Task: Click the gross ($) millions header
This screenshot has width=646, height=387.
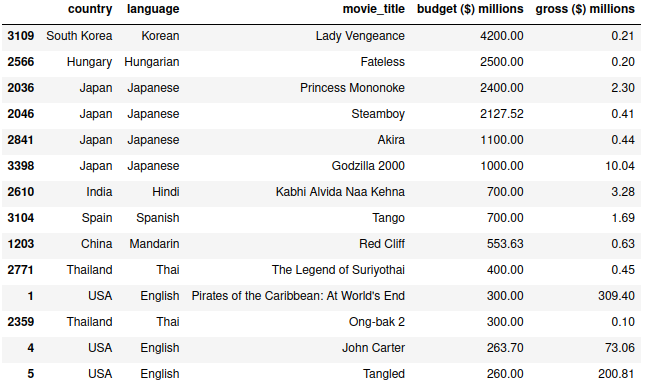Action: tap(585, 9)
